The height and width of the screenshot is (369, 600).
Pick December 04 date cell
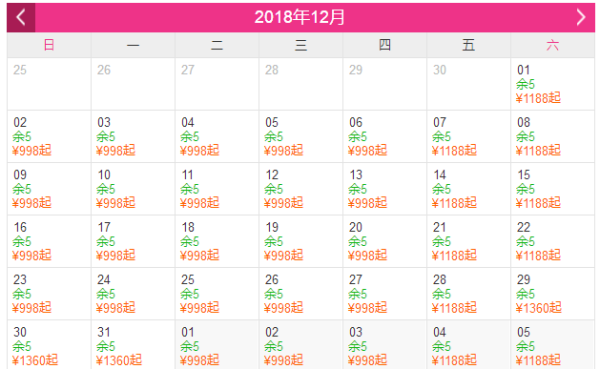[x=217, y=137]
